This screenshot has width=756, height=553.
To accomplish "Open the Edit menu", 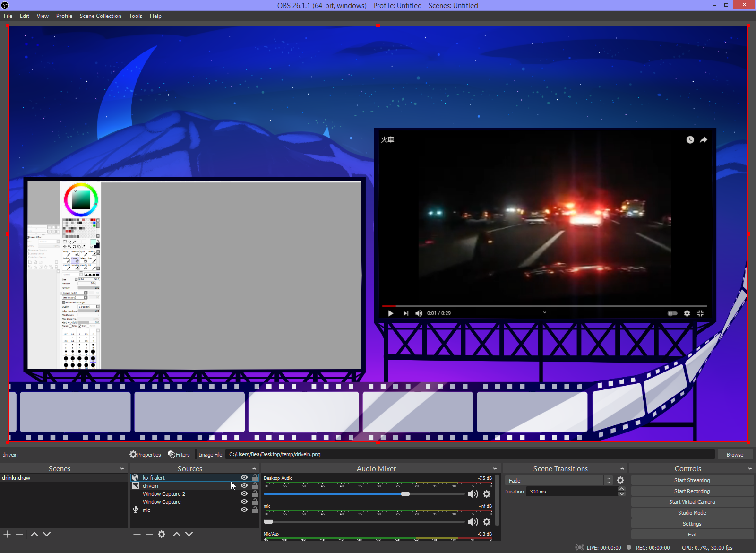I will point(25,16).
